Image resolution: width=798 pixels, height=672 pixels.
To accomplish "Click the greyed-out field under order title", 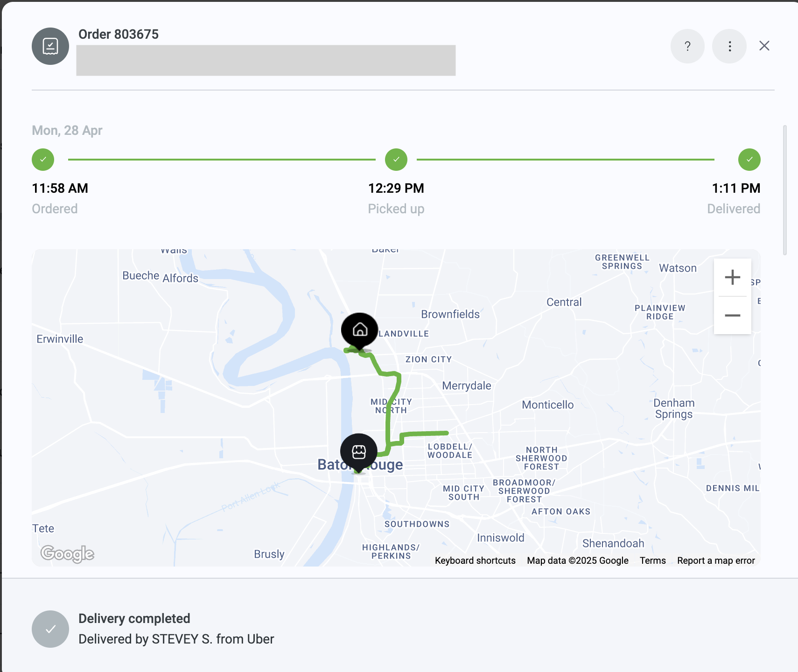I will click(266, 60).
